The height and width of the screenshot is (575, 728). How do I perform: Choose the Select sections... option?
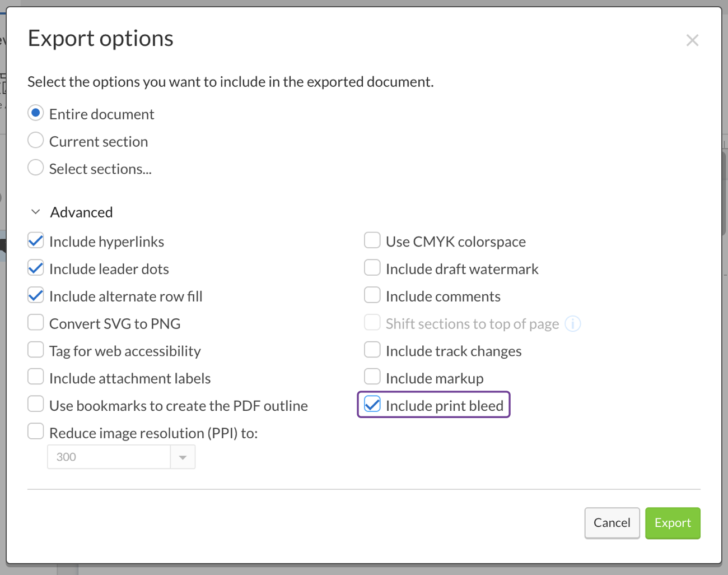tap(35, 168)
